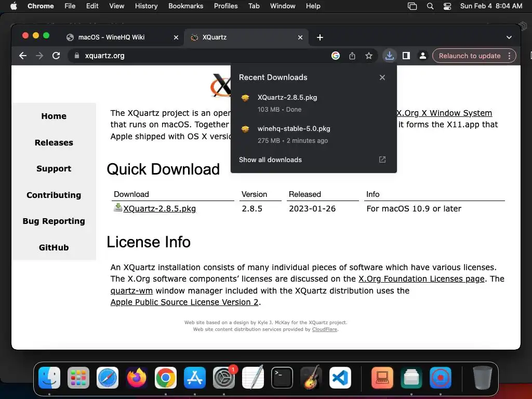Open the three-dot menu in Relaunch to update
The width and height of the screenshot is (532, 399).
[509, 56]
